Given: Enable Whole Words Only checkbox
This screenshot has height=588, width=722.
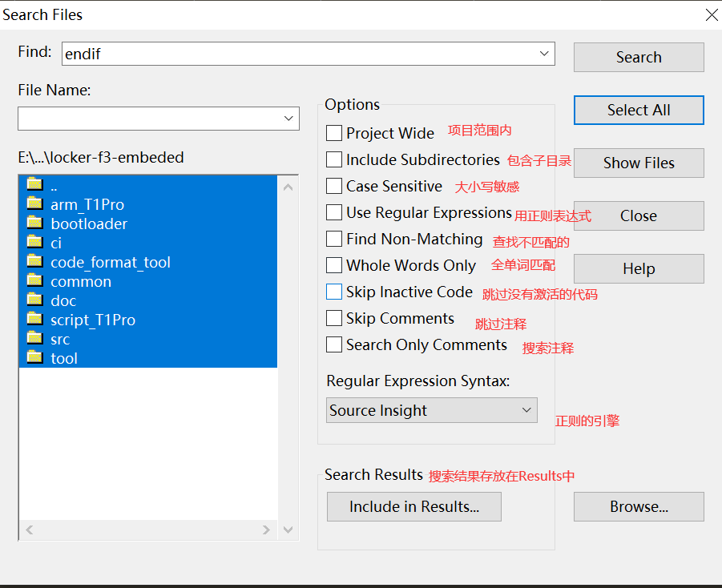Looking at the screenshot, I should click(x=334, y=265).
